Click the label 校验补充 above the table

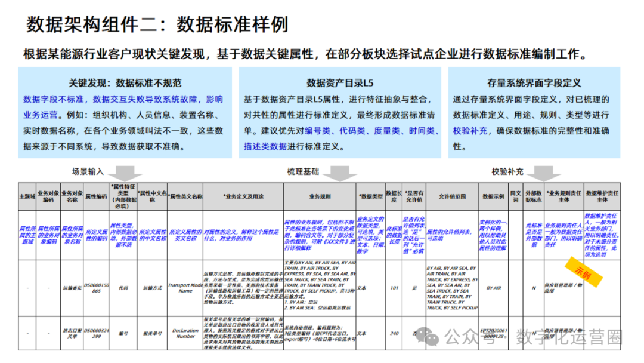507,171
